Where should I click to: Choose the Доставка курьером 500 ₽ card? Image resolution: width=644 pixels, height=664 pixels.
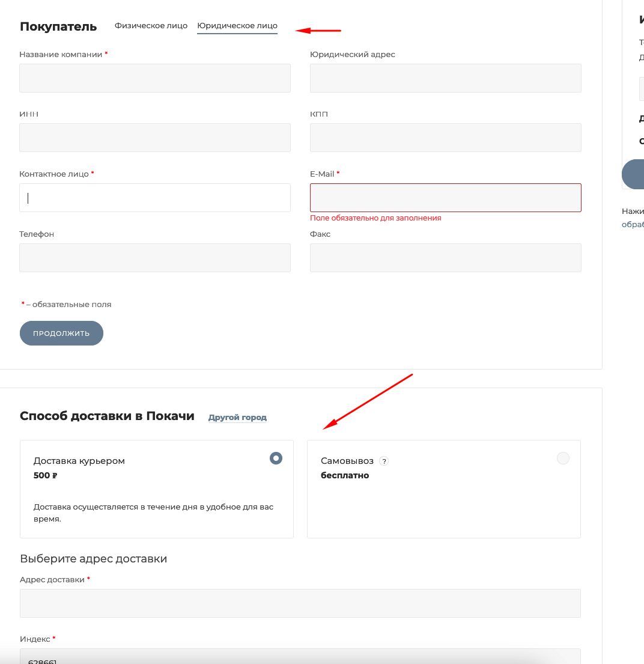[x=156, y=489]
